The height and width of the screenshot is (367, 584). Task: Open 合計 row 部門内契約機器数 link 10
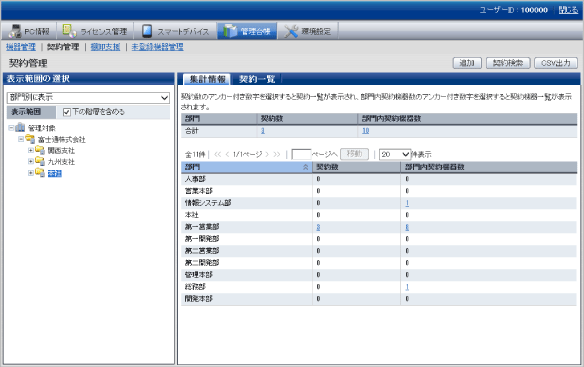(366, 131)
